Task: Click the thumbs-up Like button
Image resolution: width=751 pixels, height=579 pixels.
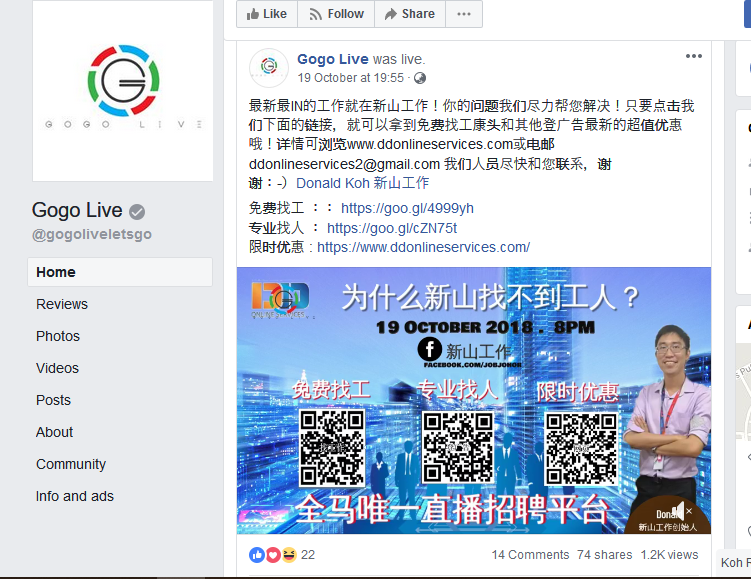Action: (267, 14)
